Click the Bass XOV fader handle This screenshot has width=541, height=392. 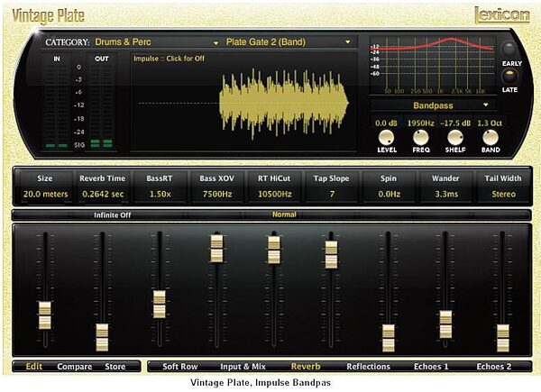coord(216,248)
